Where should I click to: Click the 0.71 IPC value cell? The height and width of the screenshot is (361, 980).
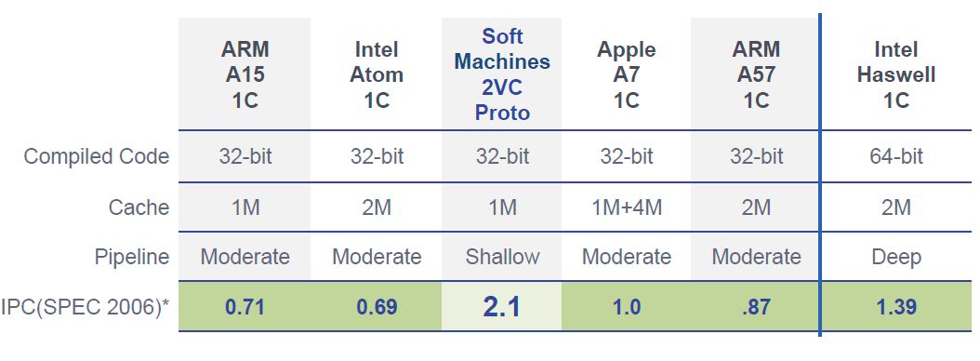click(x=245, y=306)
